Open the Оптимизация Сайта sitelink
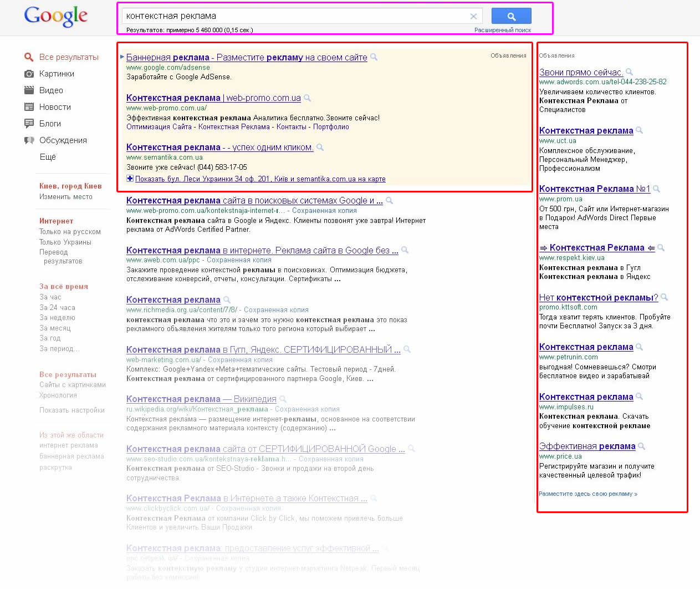This screenshot has height=589, width=700. coord(159,127)
